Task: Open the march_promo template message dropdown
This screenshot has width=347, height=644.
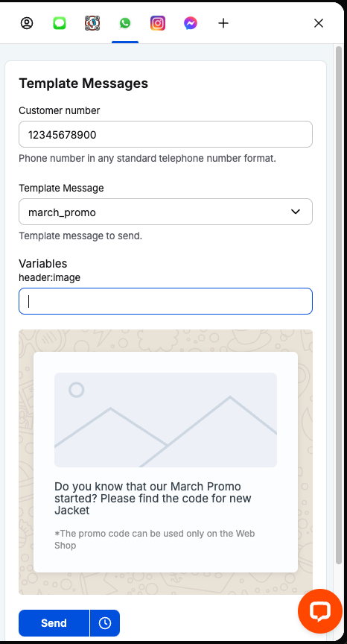Action: click(x=166, y=212)
